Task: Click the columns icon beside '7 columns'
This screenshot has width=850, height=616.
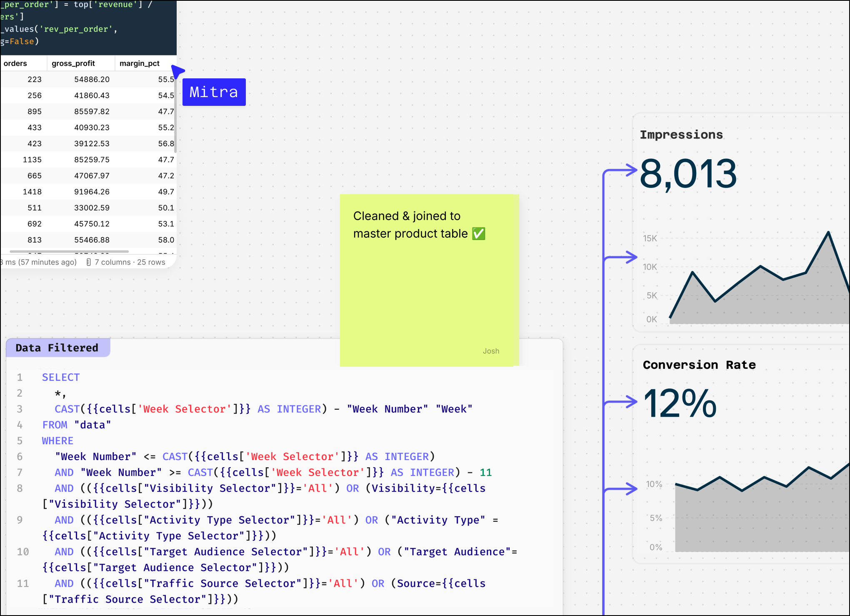Action: click(x=88, y=262)
